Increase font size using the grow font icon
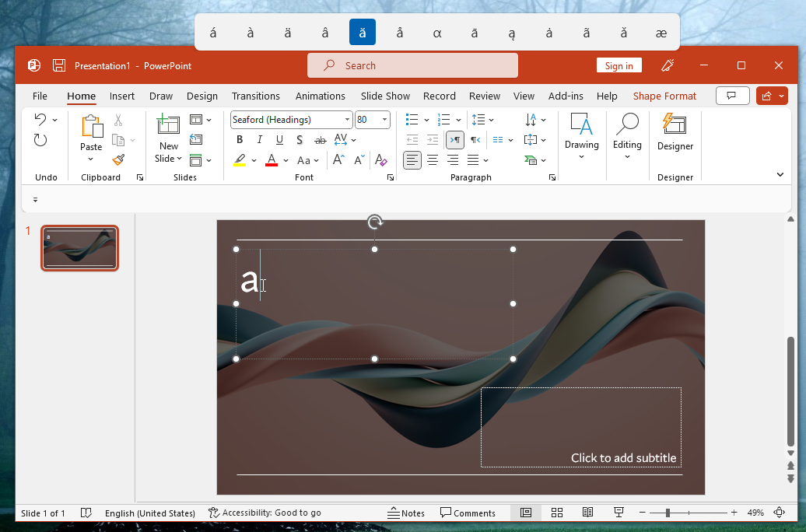This screenshot has width=806, height=532. click(x=338, y=159)
